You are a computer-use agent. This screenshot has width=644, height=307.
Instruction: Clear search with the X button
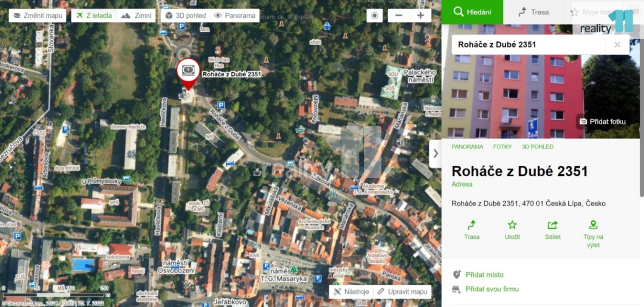pyautogui.click(x=617, y=45)
